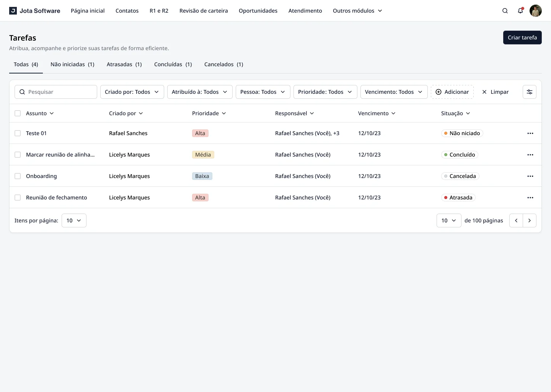Viewport: 551px width, 392px height.
Task: Open more options for Onboarding row
Action: click(x=530, y=176)
